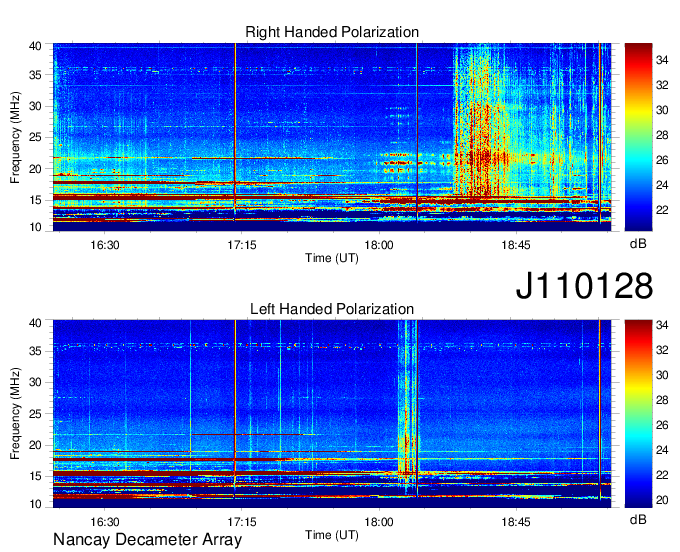Click 40 MHz tick on Right Handed frequency axis
680x552 pixels.
click(x=36, y=46)
